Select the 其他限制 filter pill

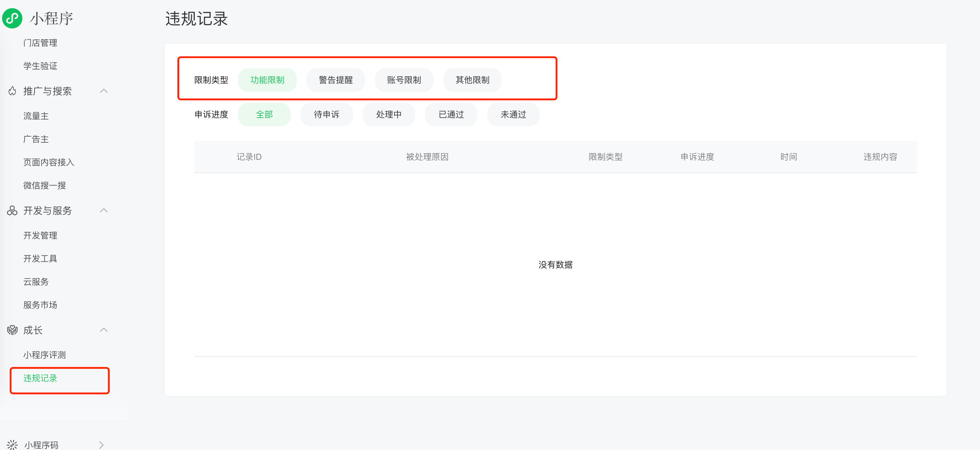point(472,80)
